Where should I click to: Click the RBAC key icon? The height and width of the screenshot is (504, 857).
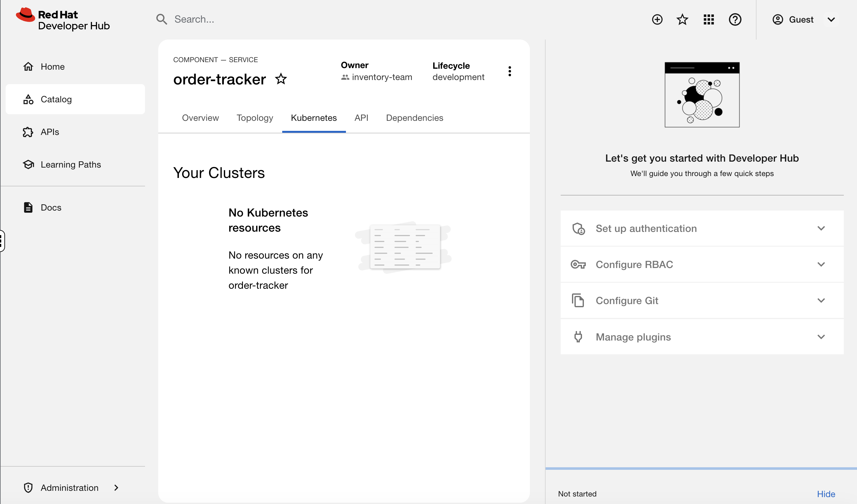click(x=578, y=264)
